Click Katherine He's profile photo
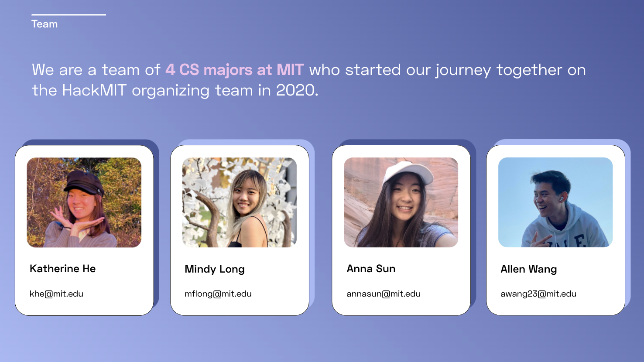This screenshot has width=644, height=362. (x=84, y=202)
